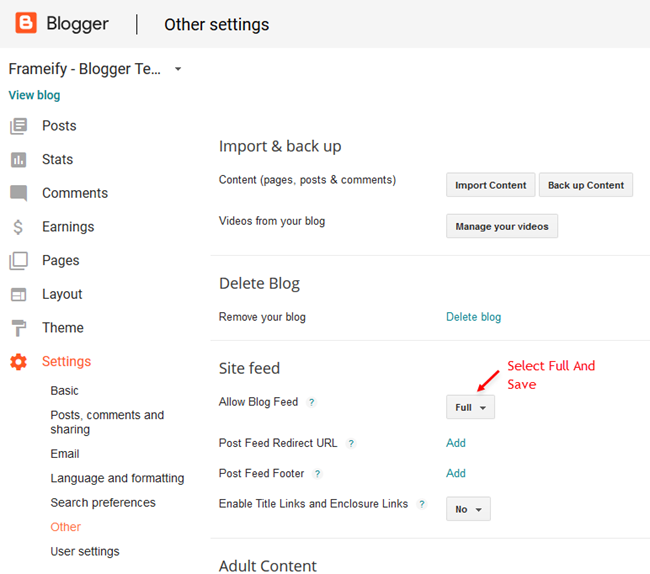Click the Comments speech bubble icon
Screen dimensions: 650x574
pos(19,193)
